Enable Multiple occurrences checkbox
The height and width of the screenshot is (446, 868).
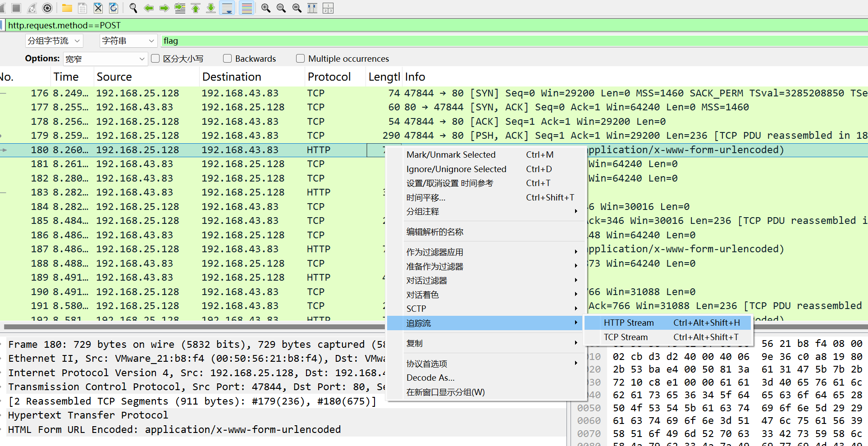pyautogui.click(x=300, y=59)
